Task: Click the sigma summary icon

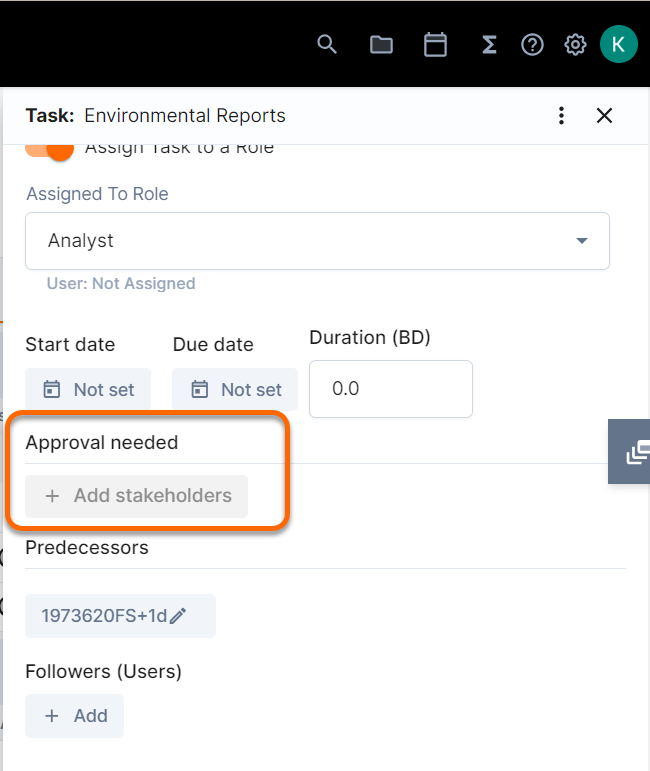Action: 489,44
